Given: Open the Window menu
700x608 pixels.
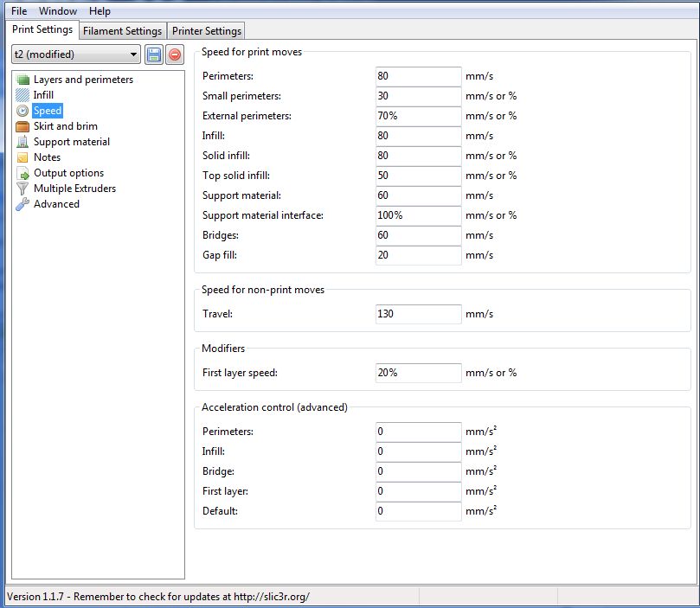Looking at the screenshot, I should [x=58, y=11].
